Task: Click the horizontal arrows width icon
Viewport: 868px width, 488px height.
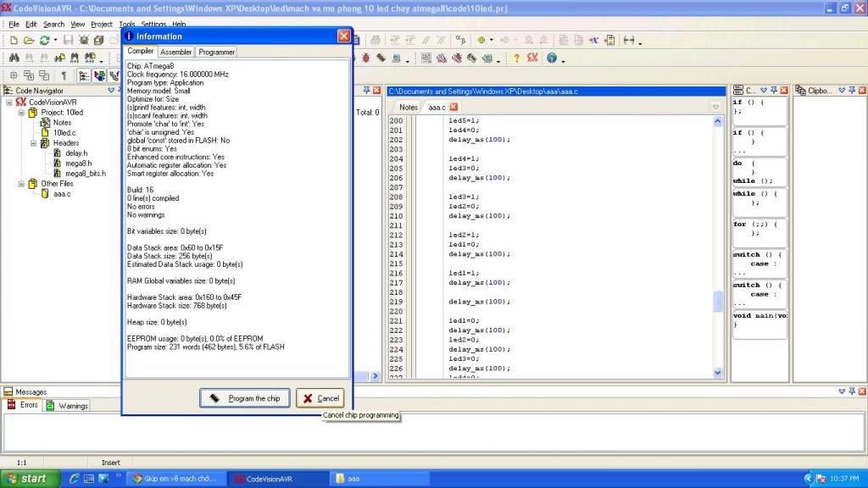Action: [x=628, y=40]
